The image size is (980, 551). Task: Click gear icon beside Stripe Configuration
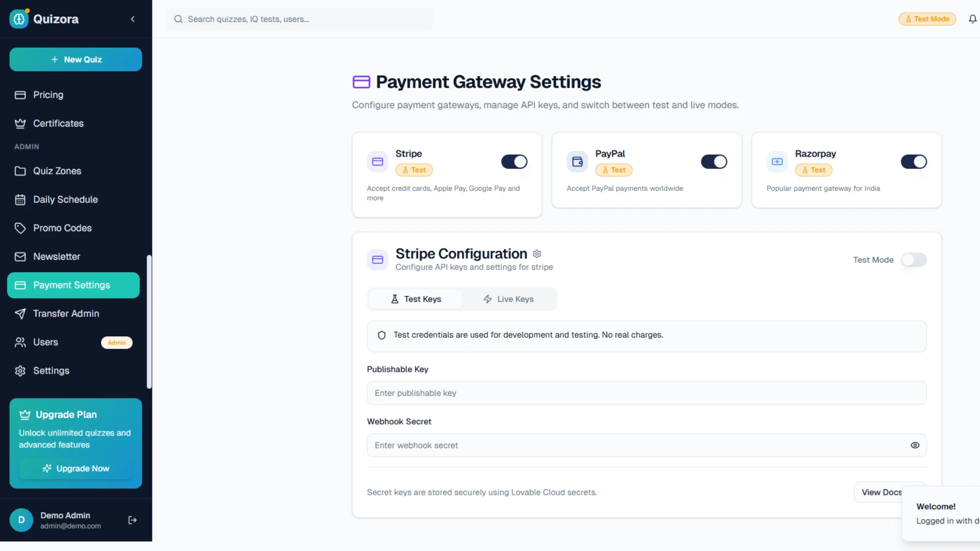click(x=537, y=254)
